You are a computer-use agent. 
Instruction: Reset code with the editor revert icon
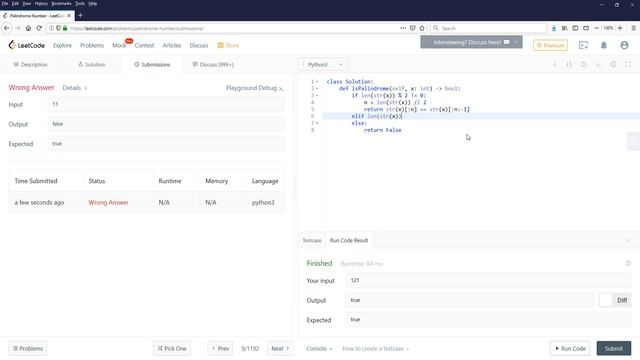584,64
